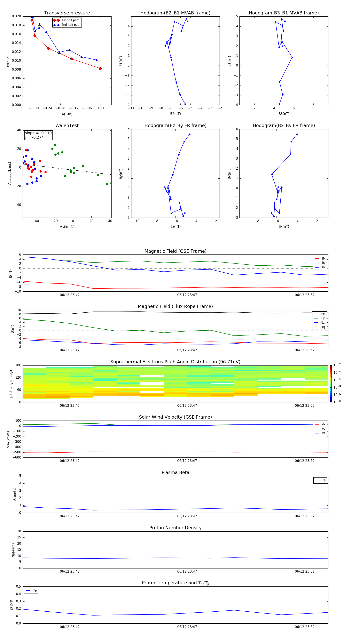Select the '2nd half path' legend entry

(x=67, y=25)
